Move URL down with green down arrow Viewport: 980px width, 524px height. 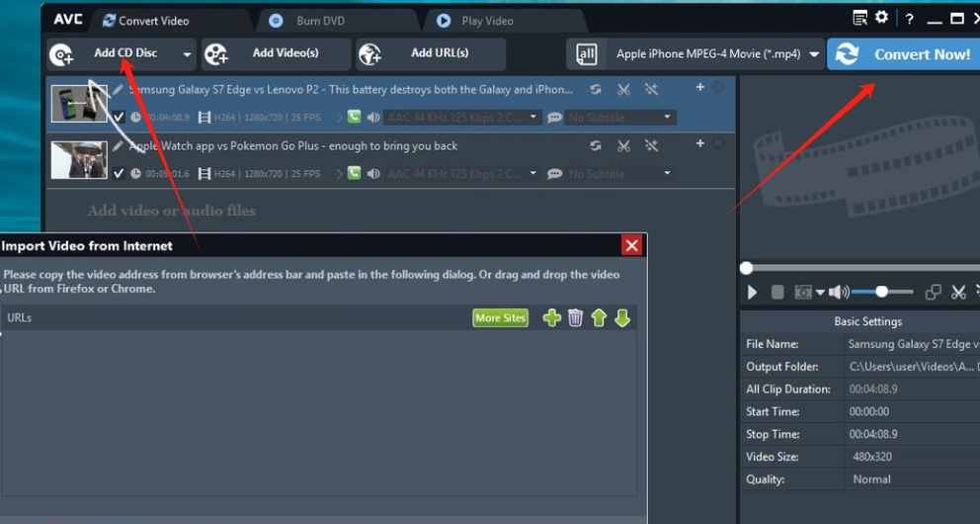pos(622,317)
